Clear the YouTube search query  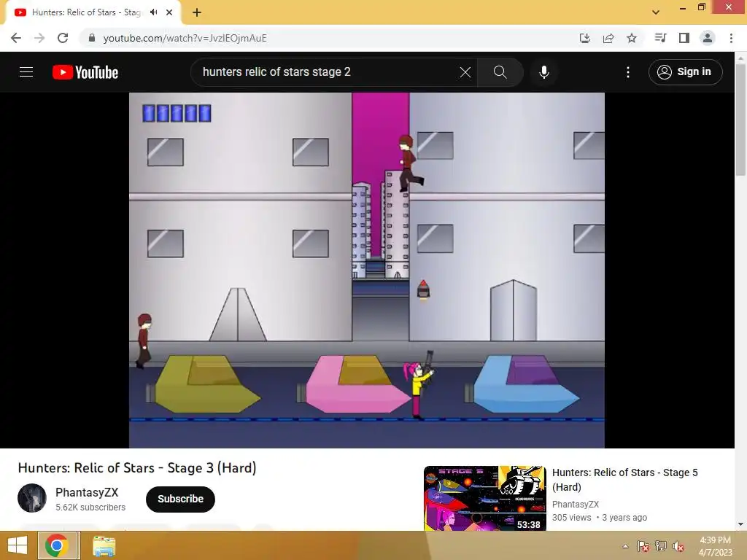(x=465, y=72)
